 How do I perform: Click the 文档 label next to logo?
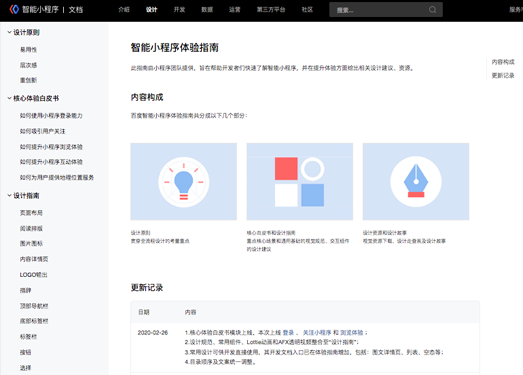pyautogui.click(x=76, y=10)
